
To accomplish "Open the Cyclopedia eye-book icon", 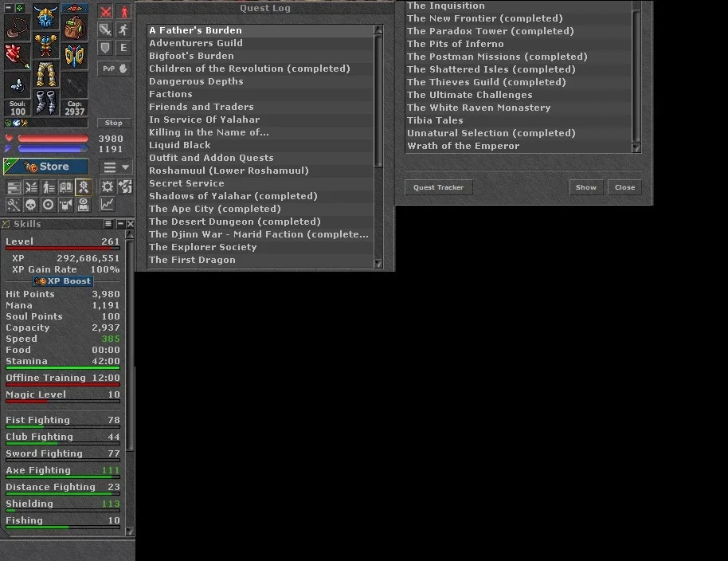I will tap(83, 204).
